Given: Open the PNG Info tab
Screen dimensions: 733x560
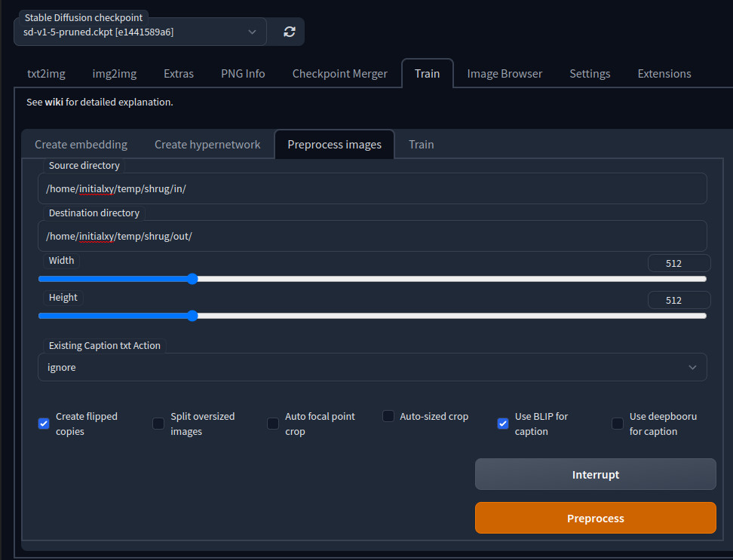Looking at the screenshot, I should [243, 74].
